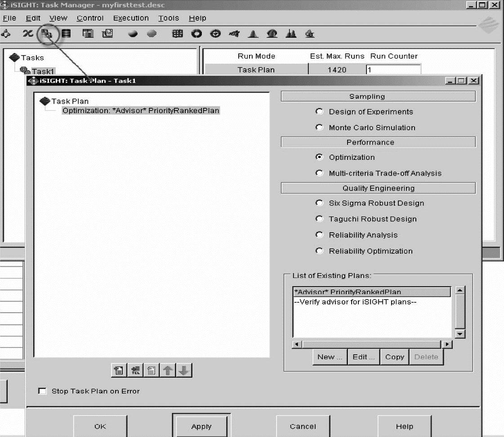Click the add-plan document icon below plan tree
The image size is (504, 437).
pos(119,370)
